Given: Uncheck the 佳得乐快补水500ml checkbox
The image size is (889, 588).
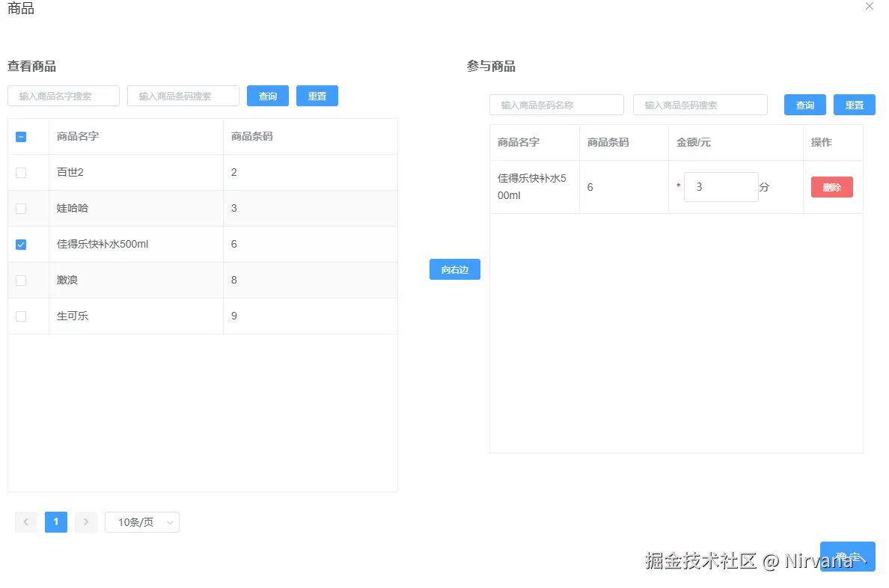Looking at the screenshot, I should tap(21, 245).
